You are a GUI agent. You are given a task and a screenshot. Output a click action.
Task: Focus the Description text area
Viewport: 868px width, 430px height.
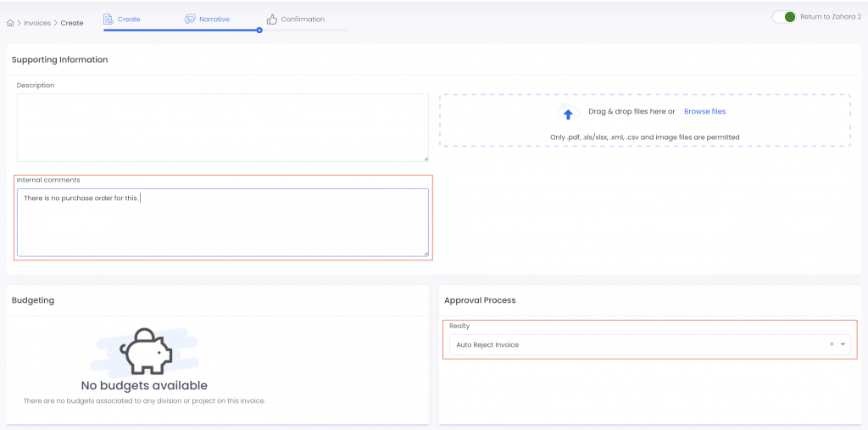223,127
